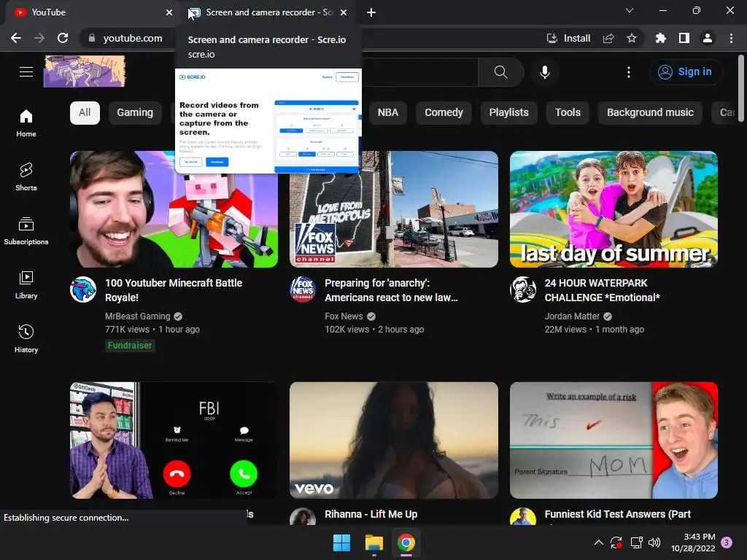747x560 pixels.
Task: Open the Chrome profile avatar
Action: click(x=708, y=38)
